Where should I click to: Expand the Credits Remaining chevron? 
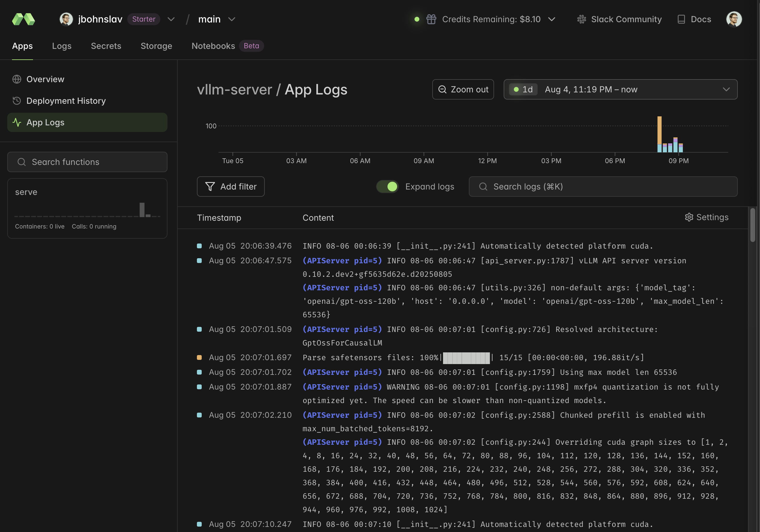click(x=552, y=19)
